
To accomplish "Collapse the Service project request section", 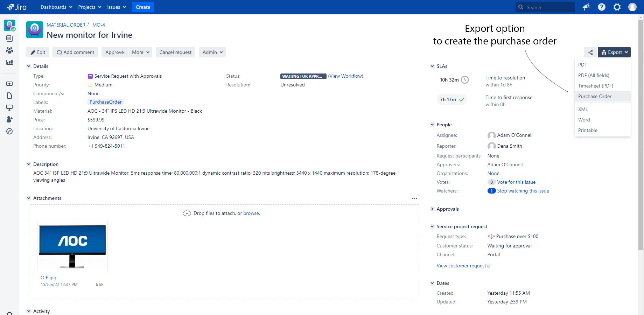I will coord(432,226).
